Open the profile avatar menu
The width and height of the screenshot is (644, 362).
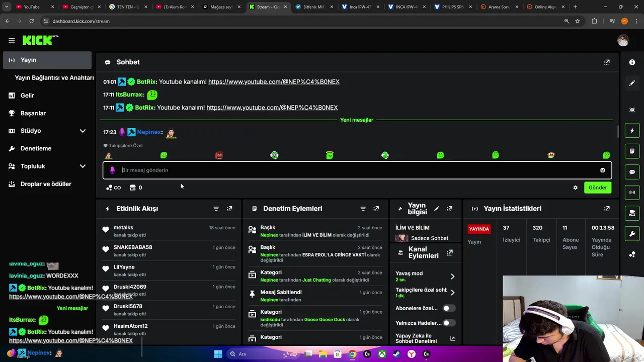click(623, 40)
